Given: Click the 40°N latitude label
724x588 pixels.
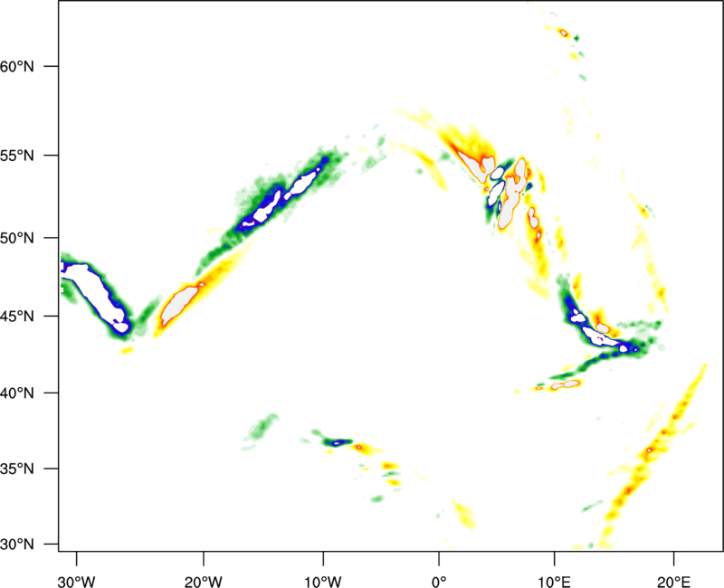Looking at the screenshot, I should coord(17,394).
